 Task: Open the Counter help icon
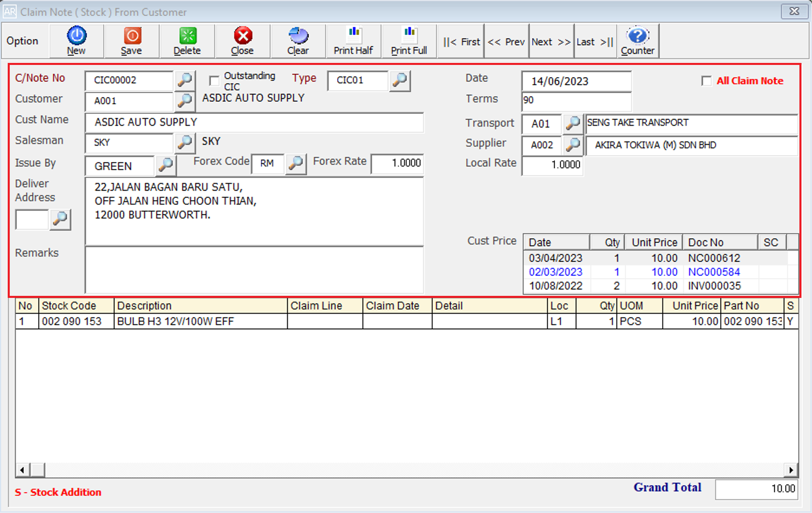click(x=637, y=41)
